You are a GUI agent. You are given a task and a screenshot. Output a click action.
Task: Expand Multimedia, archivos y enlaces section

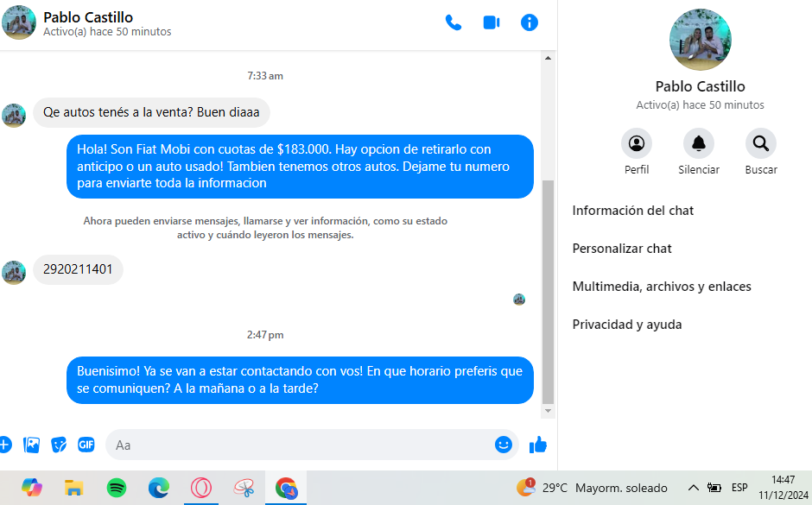[x=662, y=287]
